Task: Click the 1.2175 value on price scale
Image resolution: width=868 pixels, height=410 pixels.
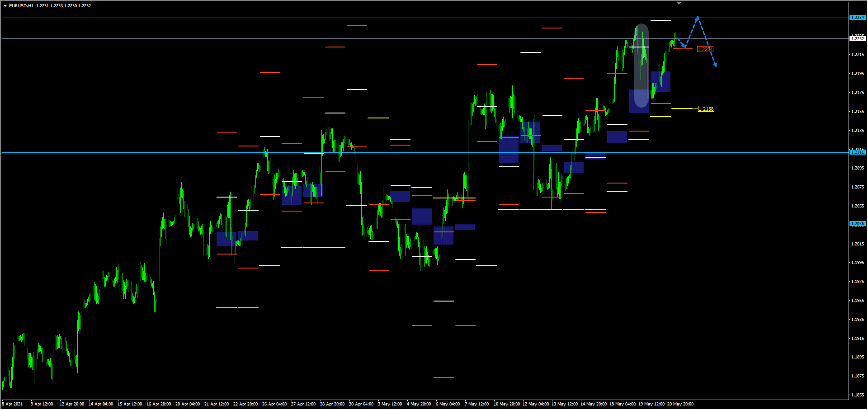Action: [857, 93]
